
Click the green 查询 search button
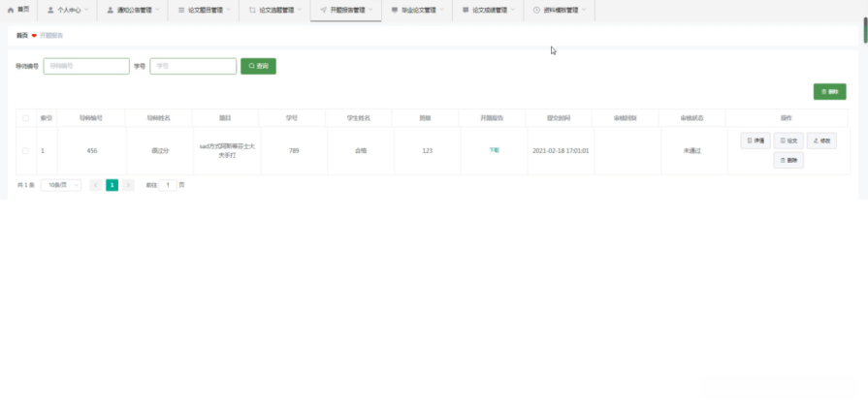point(259,66)
